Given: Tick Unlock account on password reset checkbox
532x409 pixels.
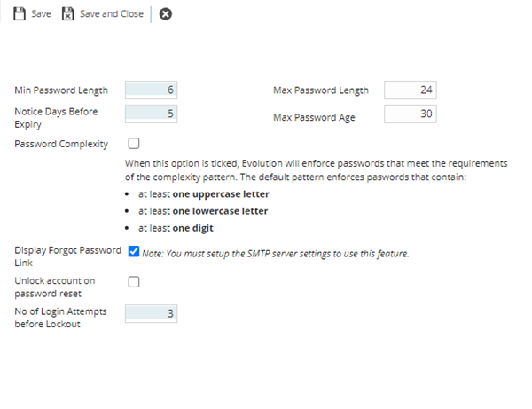Looking at the screenshot, I should pos(134,282).
